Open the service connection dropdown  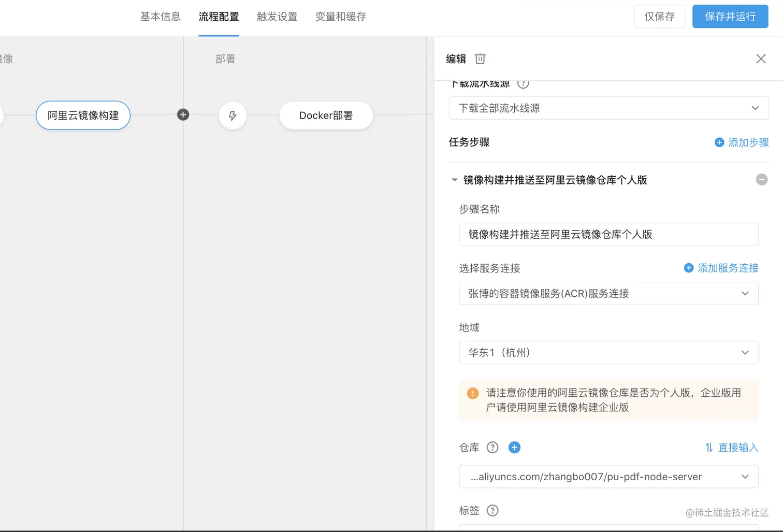coord(608,294)
